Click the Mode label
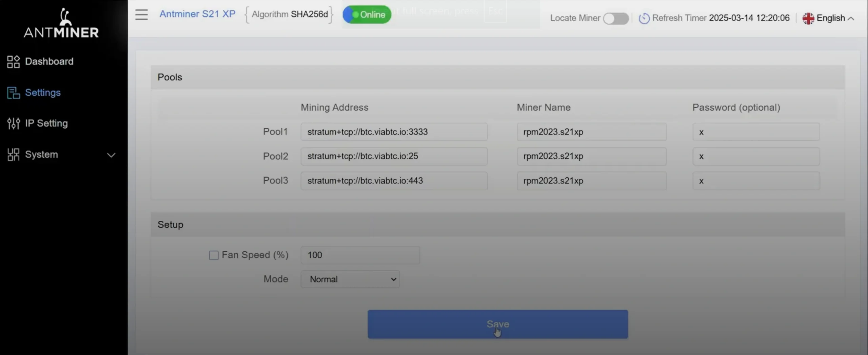This screenshot has width=868, height=355. click(276, 279)
